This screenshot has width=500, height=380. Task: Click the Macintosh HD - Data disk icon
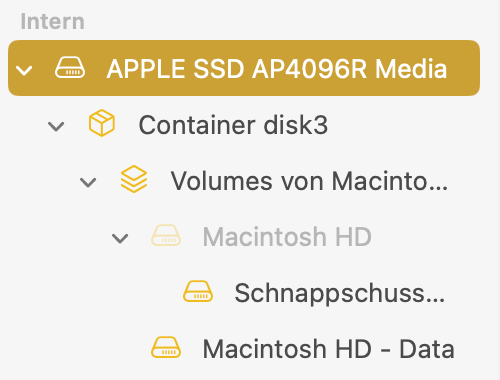pyautogui.click(x=166, y=347)
